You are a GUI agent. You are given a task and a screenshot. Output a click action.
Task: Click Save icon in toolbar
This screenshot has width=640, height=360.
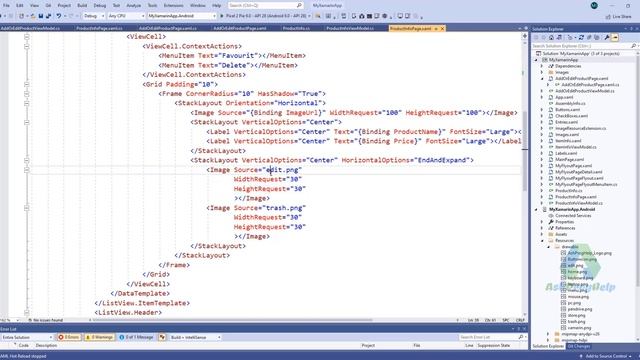pos(41,16)
